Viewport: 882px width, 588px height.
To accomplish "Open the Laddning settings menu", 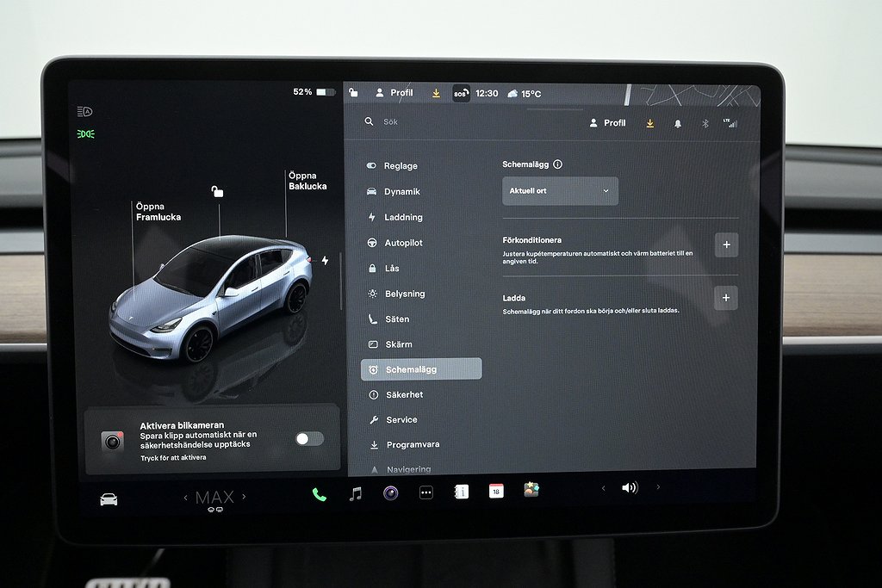I will click(x=394, y=217).
